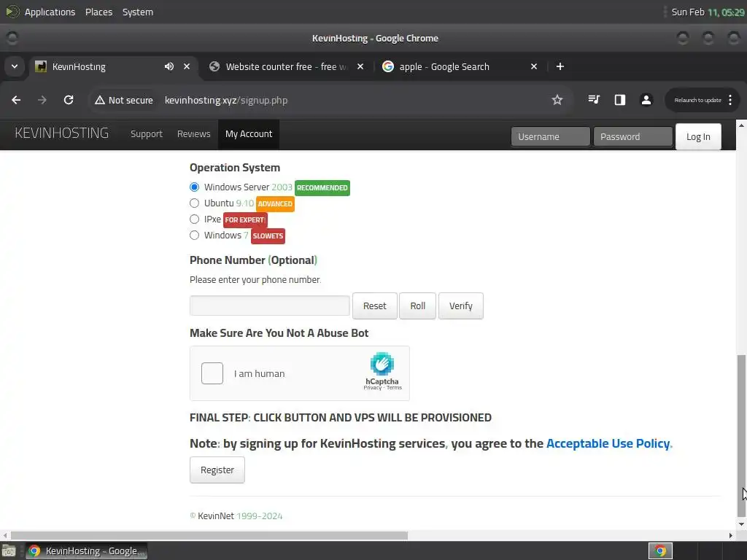This screenshot has height=560, width=747.
Task: Click the ADVANCED badge
Action: click(x=275, y=204)
